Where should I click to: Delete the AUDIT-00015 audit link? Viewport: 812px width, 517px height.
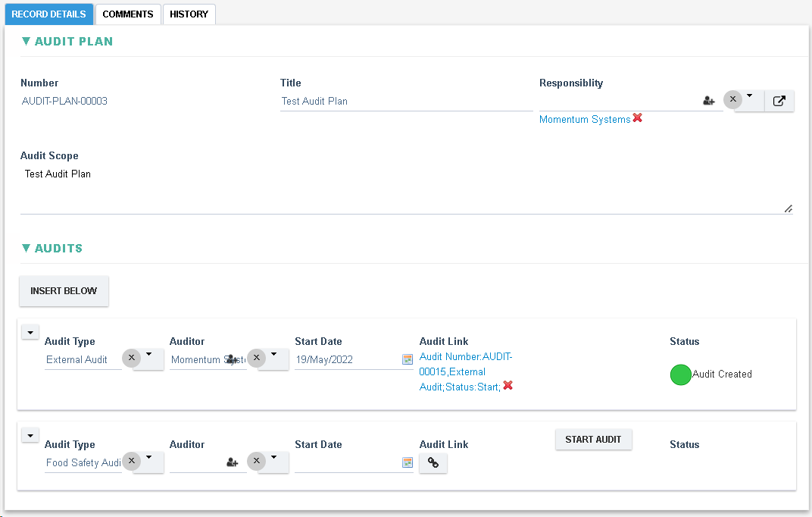507,386
